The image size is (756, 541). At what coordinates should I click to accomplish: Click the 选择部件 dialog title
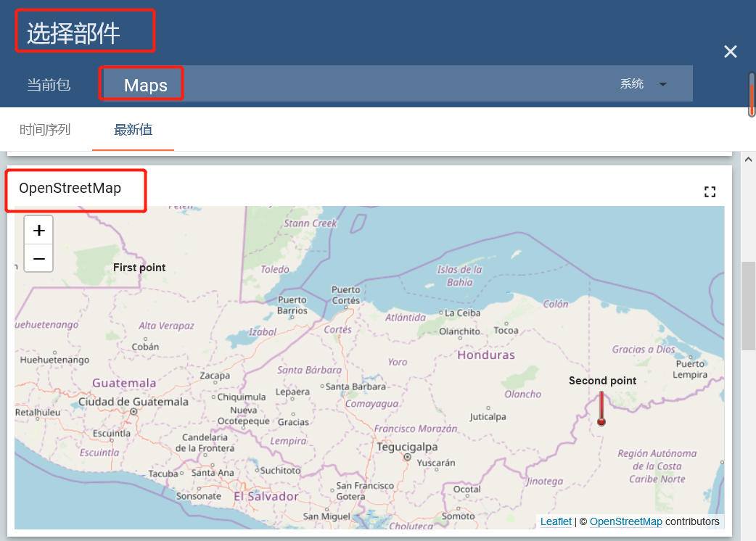(73, 34)
